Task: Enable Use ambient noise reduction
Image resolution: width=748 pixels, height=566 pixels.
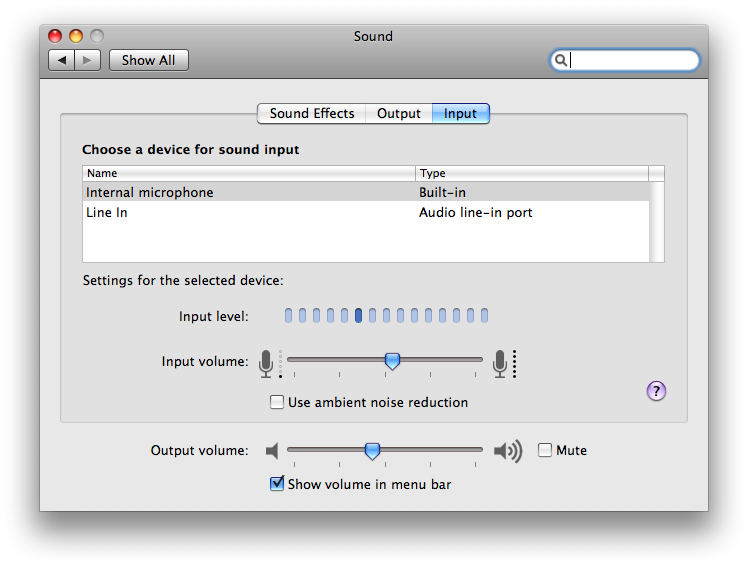Action: point(277,402)
